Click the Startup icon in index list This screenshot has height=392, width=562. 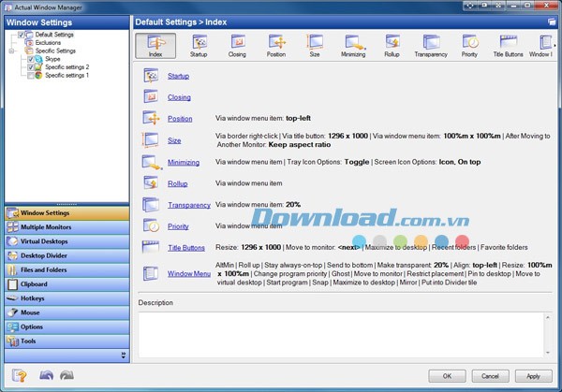coord(151,76)
